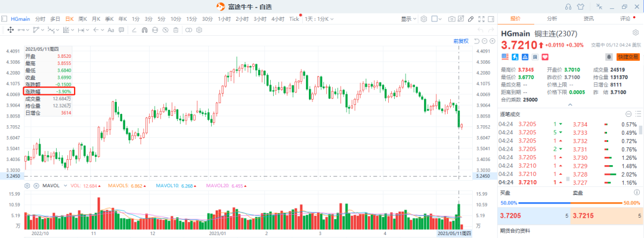The height and width of the screenshot is (238, 644).
Task: Open the text annotation Aa tool
Action: 110,30
